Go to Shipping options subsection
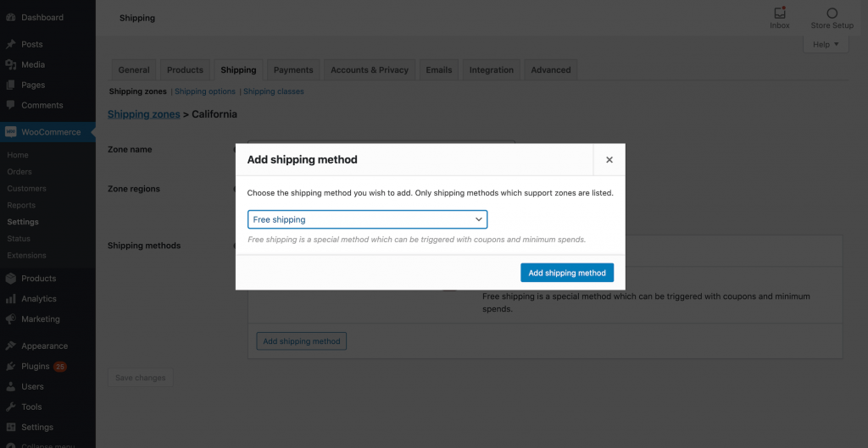 (205, 91)
